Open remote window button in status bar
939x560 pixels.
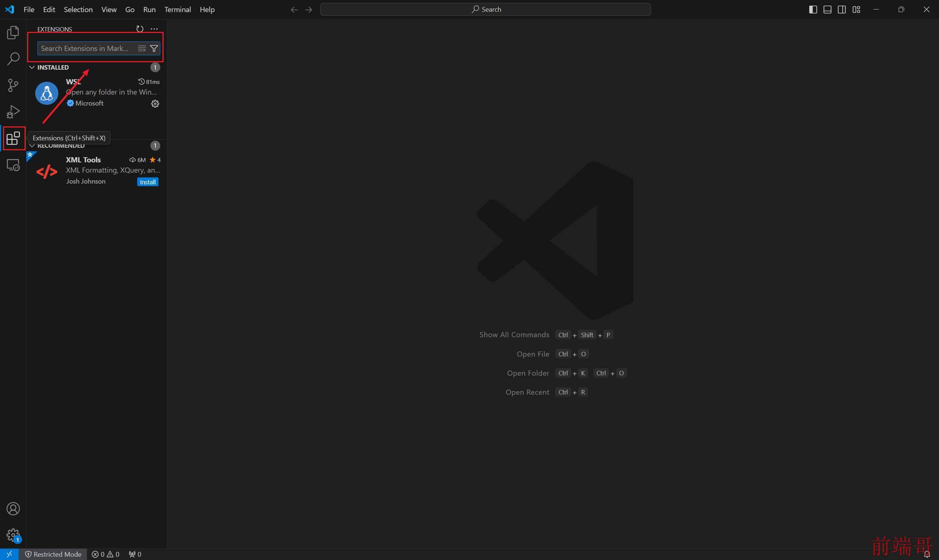pos(10,554)
